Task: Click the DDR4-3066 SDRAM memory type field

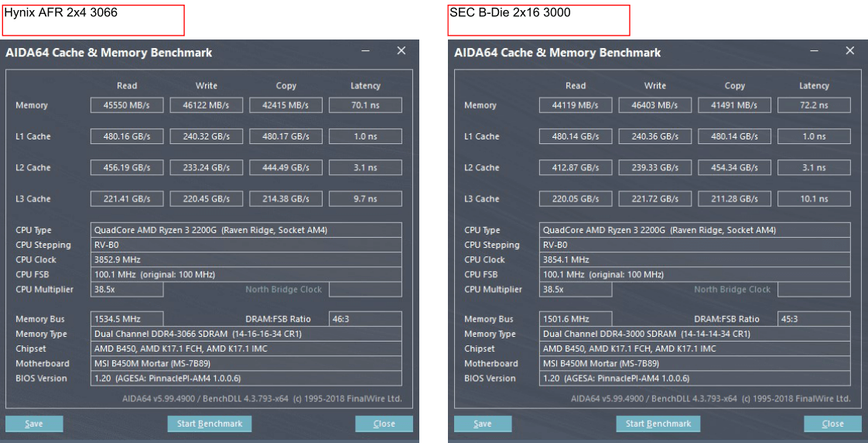Action: (x=246, y=334)
